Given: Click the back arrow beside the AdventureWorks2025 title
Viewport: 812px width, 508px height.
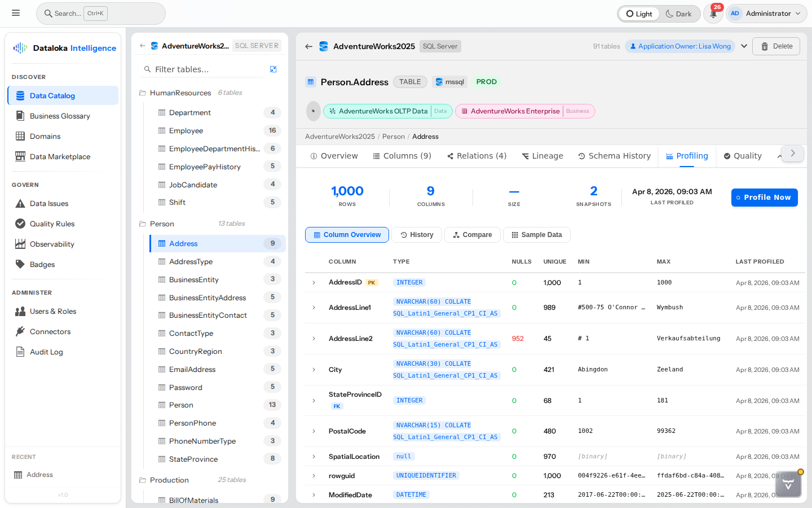Looking at the screenshot, I should coord(308,46).
